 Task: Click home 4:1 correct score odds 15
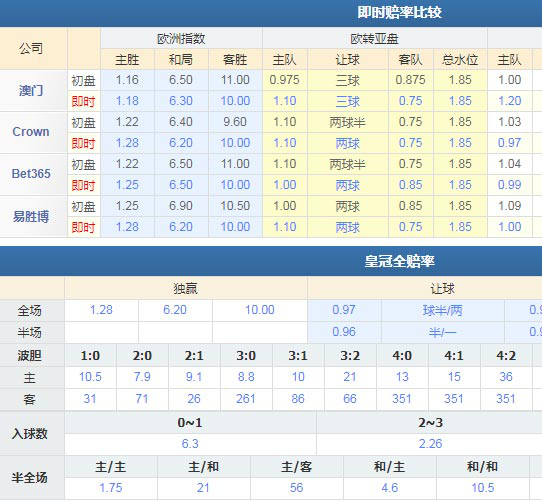coord(454,377)
